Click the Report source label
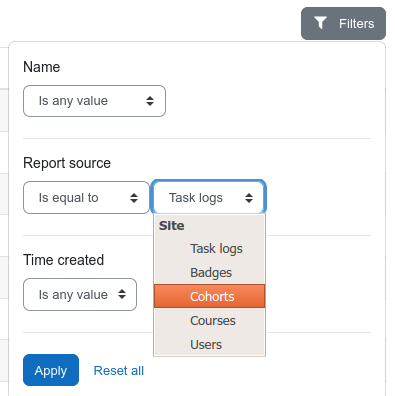 pyautogui.click(x=67, y=163)
